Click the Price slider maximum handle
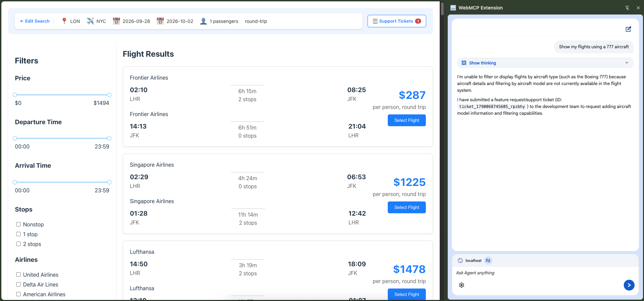This screenshot has width=644, height=301. [x=109, y=95]
